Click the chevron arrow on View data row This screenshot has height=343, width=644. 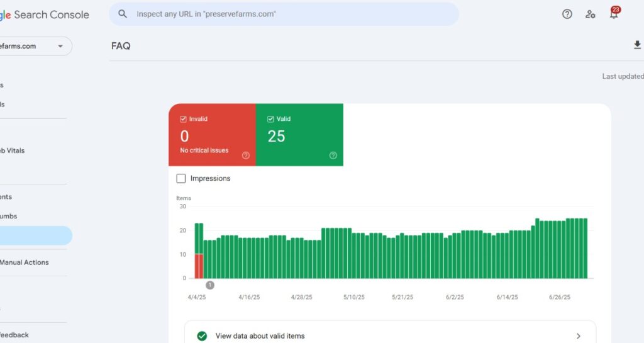[579, 336]
